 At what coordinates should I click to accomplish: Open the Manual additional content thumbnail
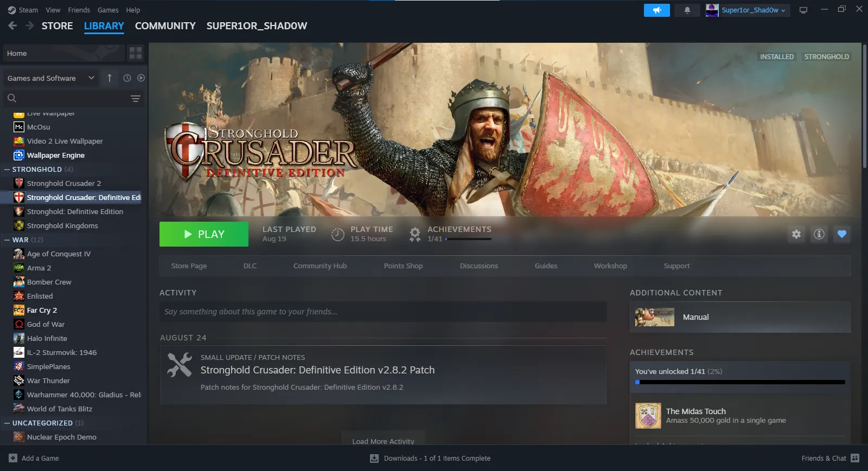[655, 317]
